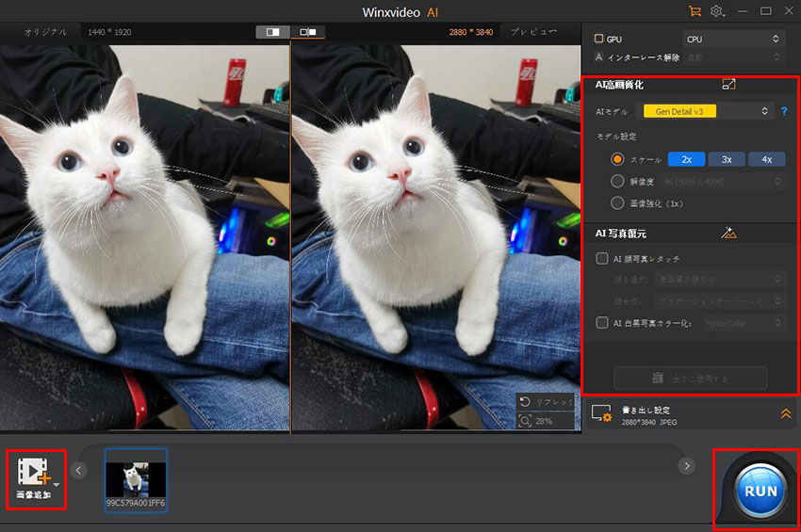The height and width of the screenshot is (532, 801).
Task: Select the 解像度 radio button
Action: coord(617,181)
